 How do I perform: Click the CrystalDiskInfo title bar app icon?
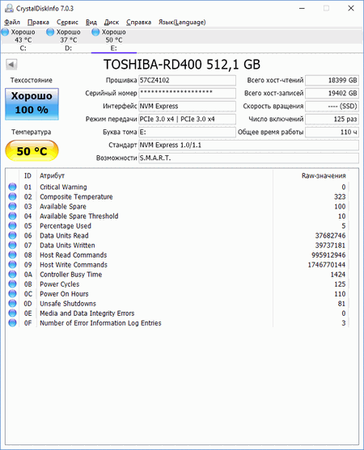point(9,8)
